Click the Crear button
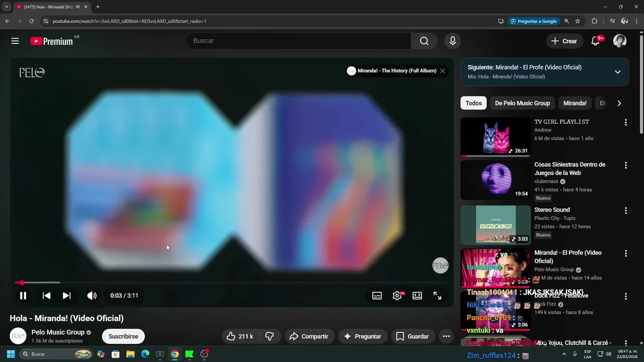Screen dimensions: 644x362 click(564, 41)
